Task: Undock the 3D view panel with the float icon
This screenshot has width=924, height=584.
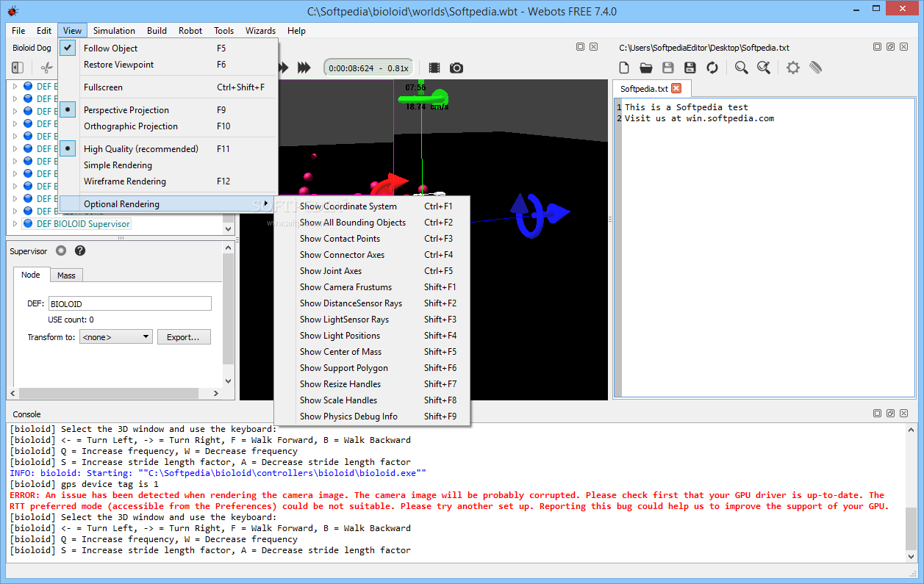Action: point(580,46)
